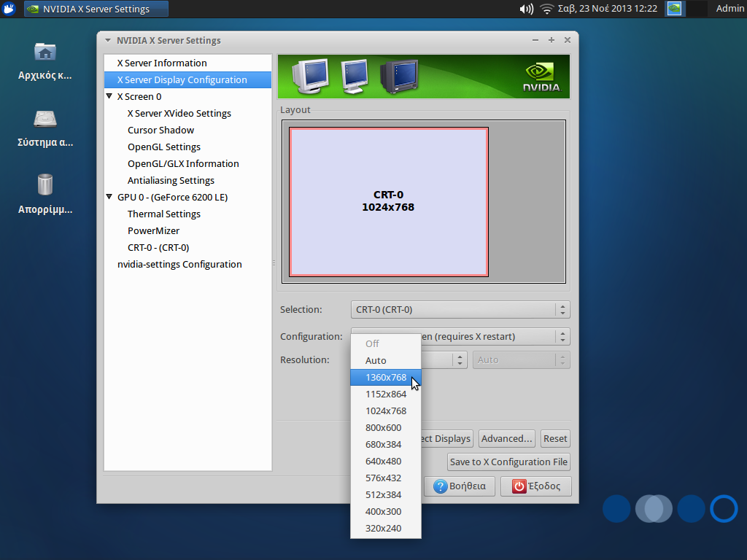
Task: Click the clock date in top panel
Action: click(x=608, y=9)
